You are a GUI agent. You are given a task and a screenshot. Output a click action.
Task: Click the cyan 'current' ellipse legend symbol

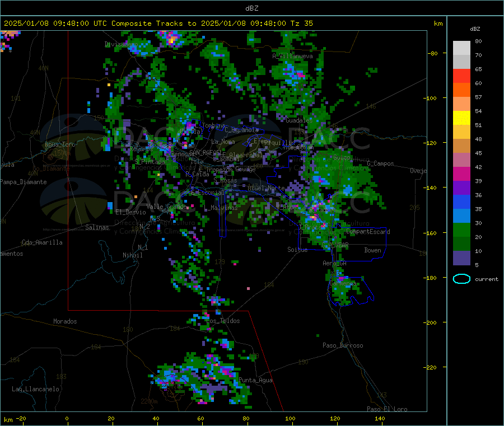click(x=461, y=279)
